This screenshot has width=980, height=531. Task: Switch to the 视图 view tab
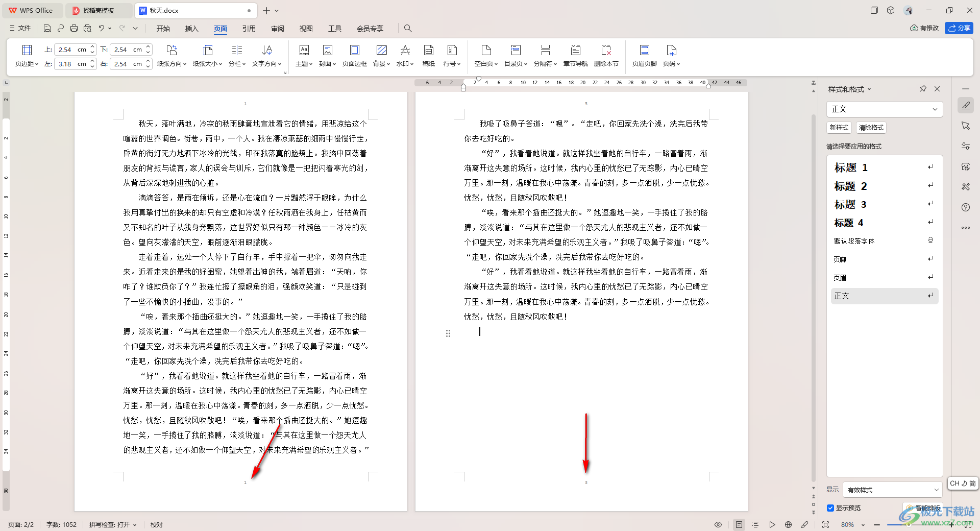coord(306,28)
